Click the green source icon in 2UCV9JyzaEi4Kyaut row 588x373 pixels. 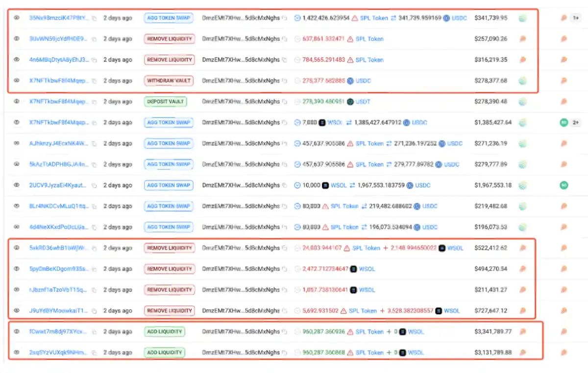point(563,186)
